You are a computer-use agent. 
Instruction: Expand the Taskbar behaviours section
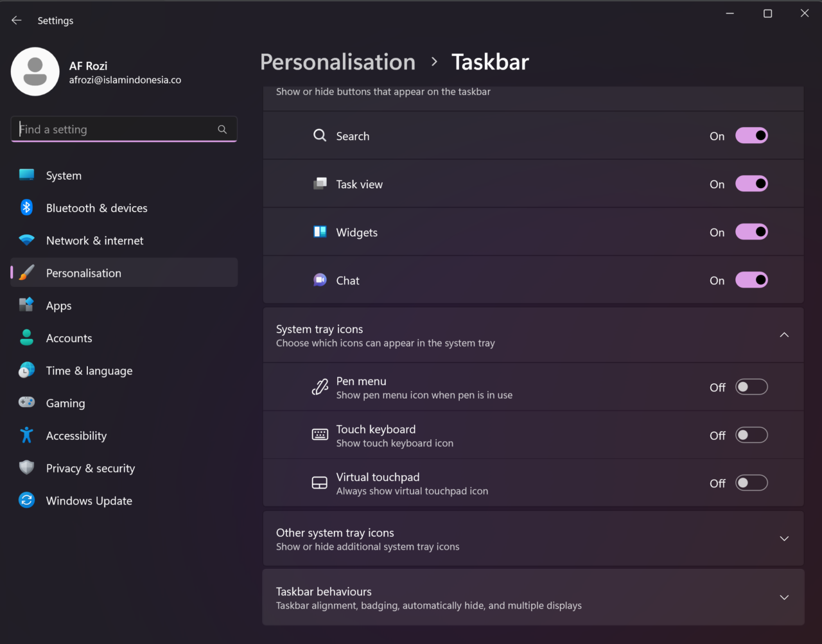click(x=784, y=597)
